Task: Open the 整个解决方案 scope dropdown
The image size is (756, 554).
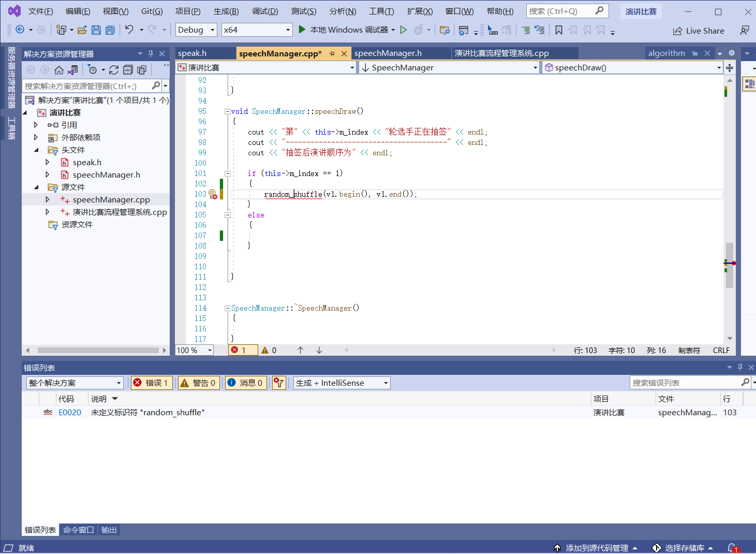Action: [x=75, y=383]
